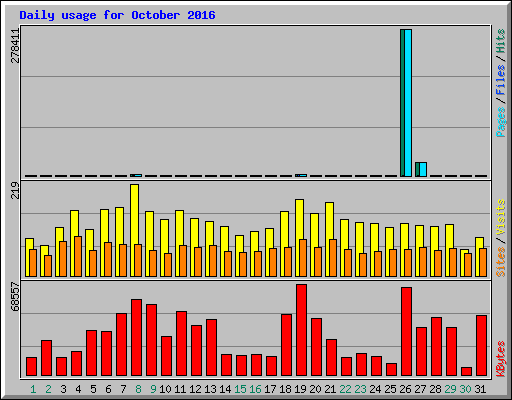This screenshot has height=400, width=512.
Task: Click day label 24 on the x-axis
Action: click(375, 389)
